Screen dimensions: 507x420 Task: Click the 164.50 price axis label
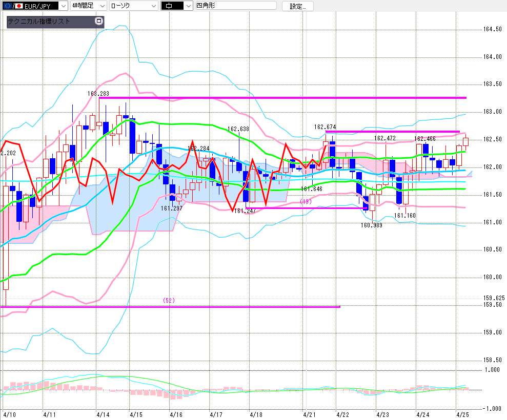coord(493,29)
